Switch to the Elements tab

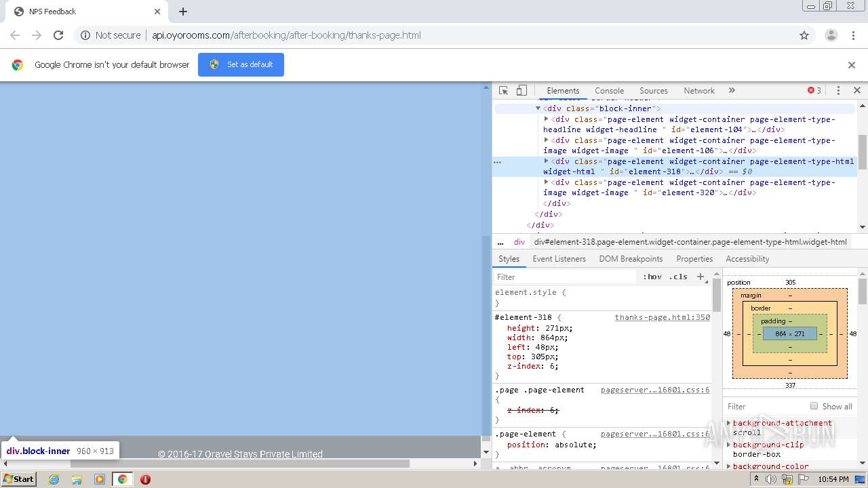(563, 91)
